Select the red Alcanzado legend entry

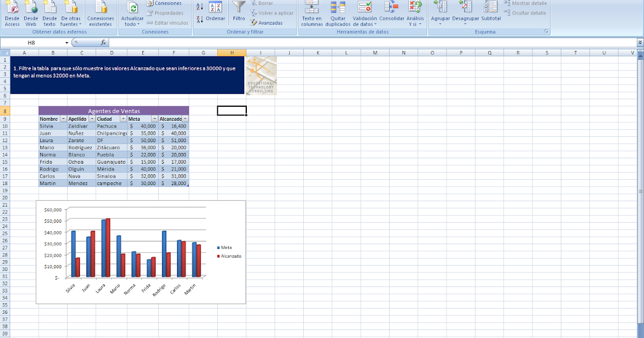pyautogui.click(x=228, y=256)
